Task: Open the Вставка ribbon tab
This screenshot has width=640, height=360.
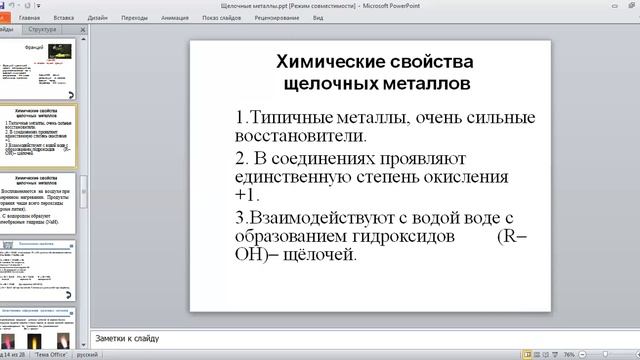Action: pos(64,18)
